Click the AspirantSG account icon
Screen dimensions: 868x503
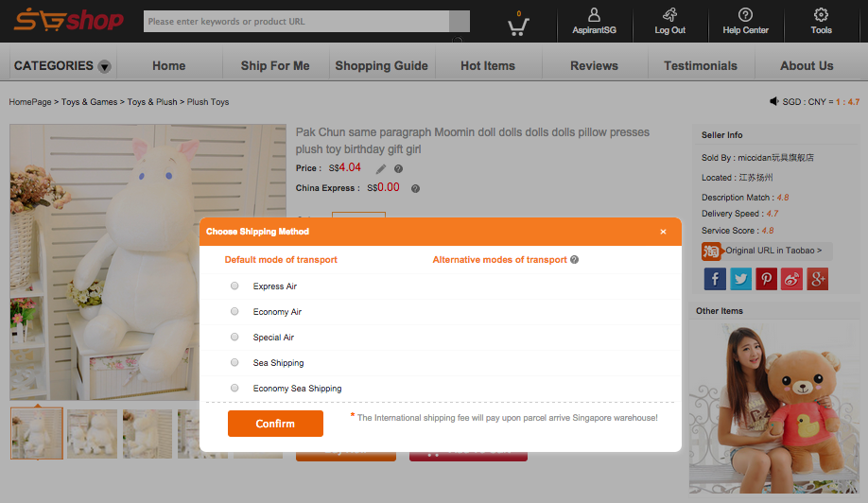pos(594,16)
